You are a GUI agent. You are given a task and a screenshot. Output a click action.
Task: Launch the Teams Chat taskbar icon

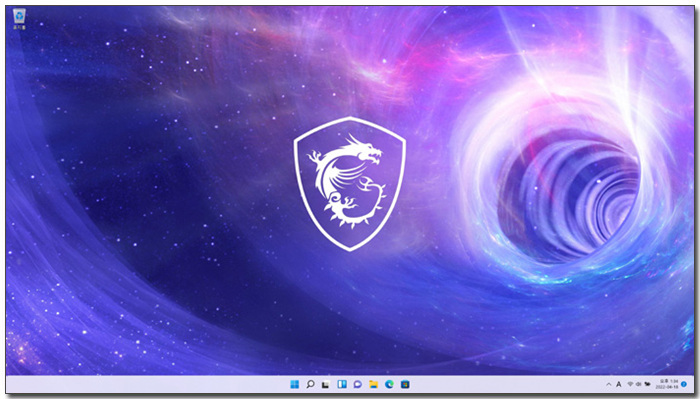pyautogui.click(x=358, y=384)
